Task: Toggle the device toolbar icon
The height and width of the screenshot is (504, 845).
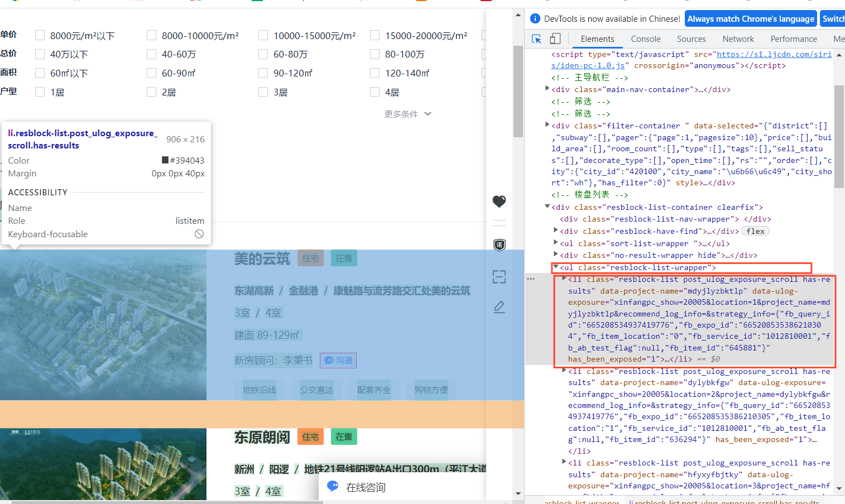Action: [x=555, y=39]
